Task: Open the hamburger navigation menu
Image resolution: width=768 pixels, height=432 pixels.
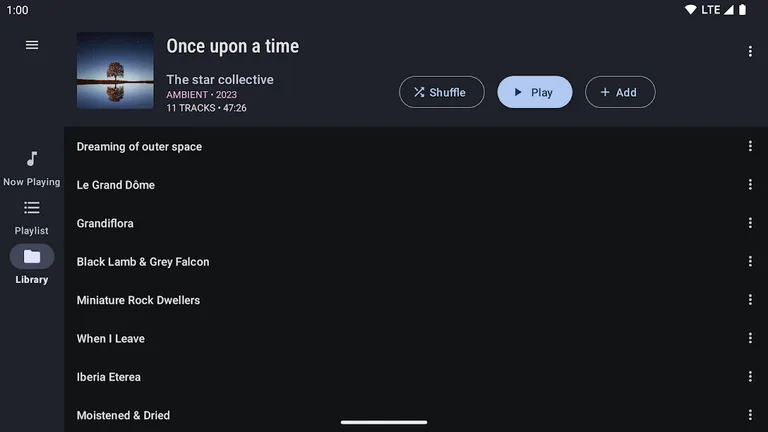Action: coord(32,45)
